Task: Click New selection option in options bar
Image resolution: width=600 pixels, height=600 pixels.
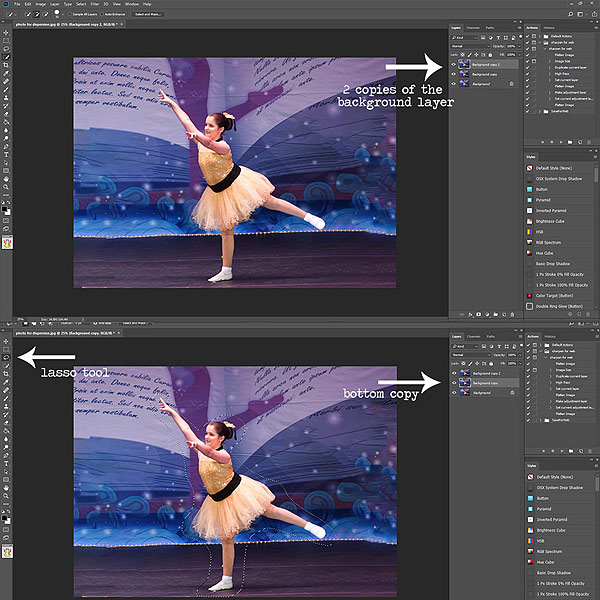Action: tap(28, 14)
